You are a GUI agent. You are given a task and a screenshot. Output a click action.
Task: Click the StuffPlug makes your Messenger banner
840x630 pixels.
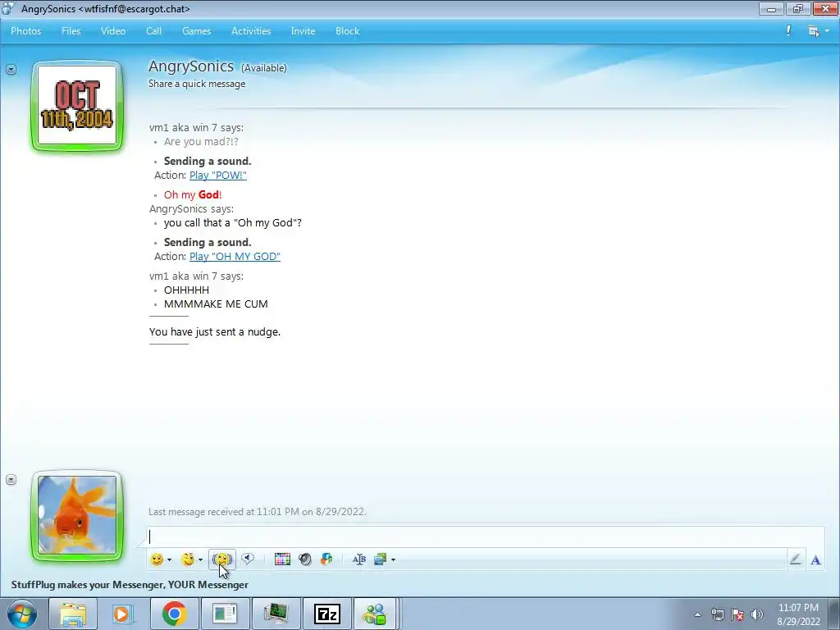(x=130, y=584)
